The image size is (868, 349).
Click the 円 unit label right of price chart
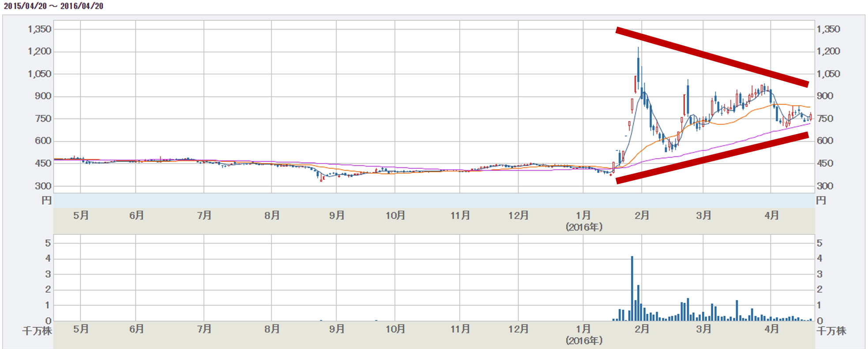click(x=821, y=200)
